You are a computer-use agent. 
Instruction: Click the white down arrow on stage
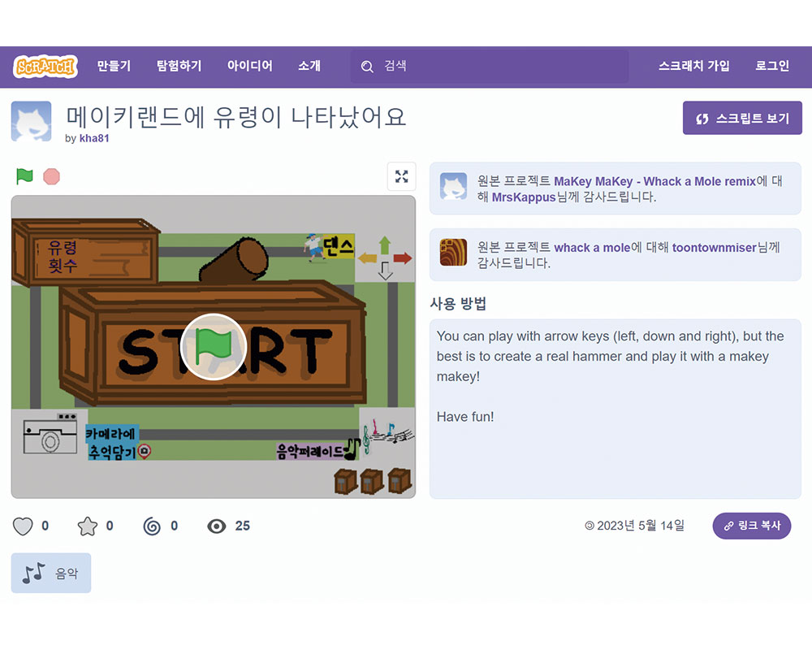tap(385, 271)
